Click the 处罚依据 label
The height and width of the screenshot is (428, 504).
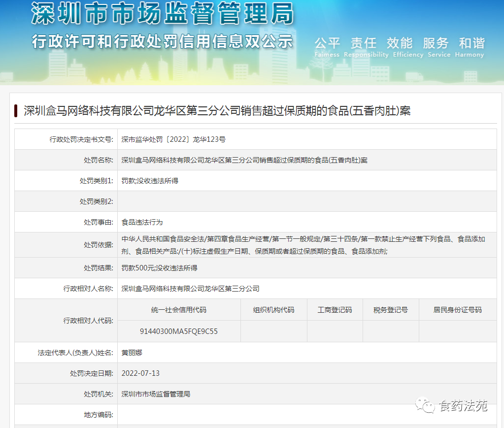tap(99, 245)
